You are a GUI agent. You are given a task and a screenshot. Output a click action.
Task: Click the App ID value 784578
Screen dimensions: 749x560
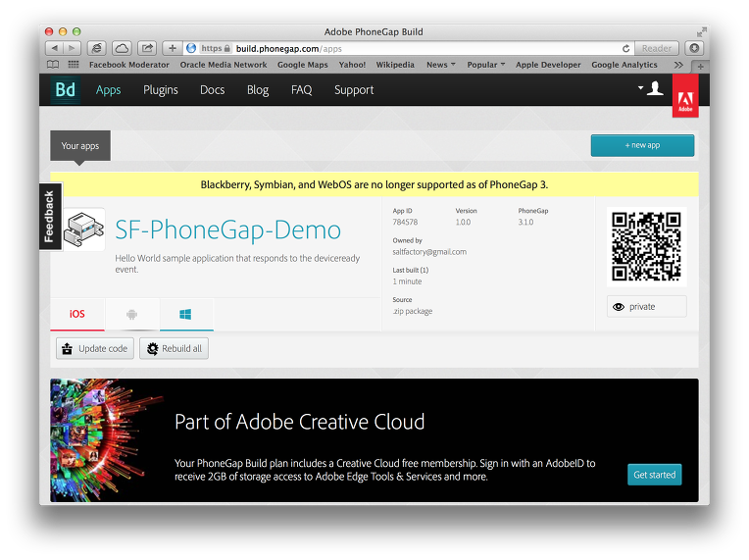coord(405,223)
